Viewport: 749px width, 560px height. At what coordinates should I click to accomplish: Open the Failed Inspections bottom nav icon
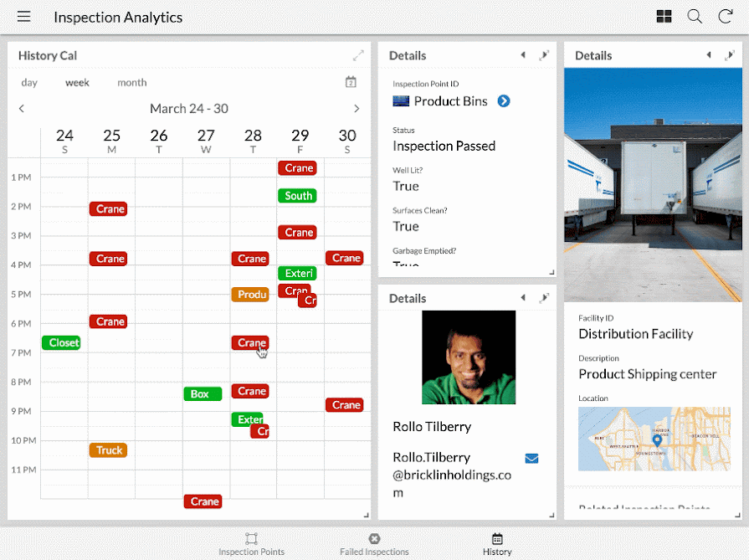[374, 541]
